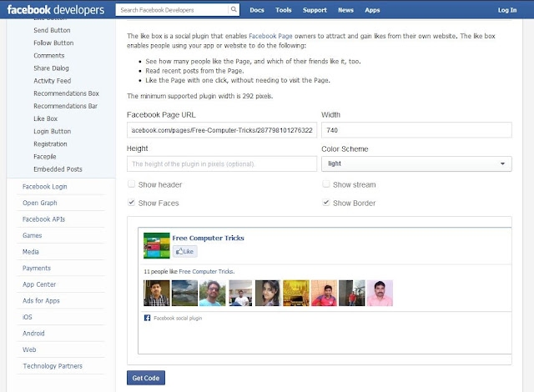Click the search magnifier icon
This screenshot has height=392, width=534.
234,9
